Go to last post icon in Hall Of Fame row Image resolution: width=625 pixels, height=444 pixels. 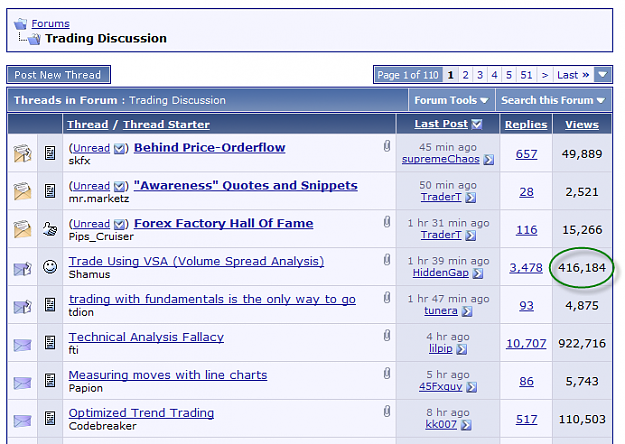tap(471, 236)
